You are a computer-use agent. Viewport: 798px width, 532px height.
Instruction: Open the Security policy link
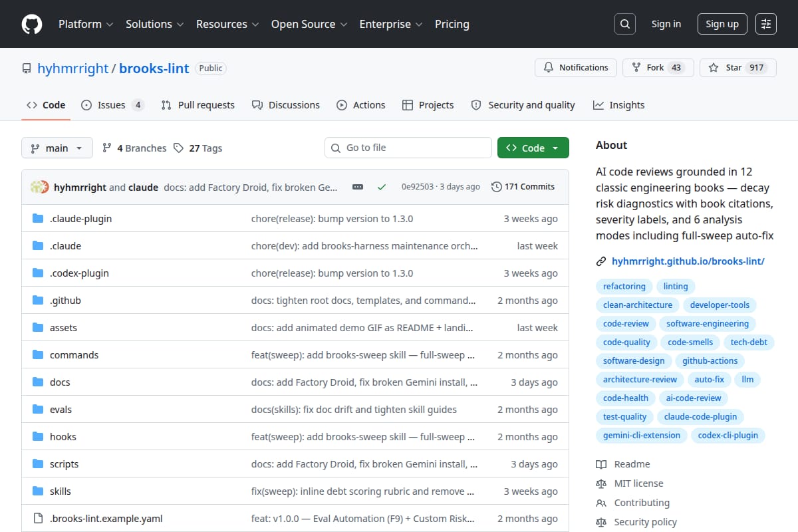(x=645, y=522)
